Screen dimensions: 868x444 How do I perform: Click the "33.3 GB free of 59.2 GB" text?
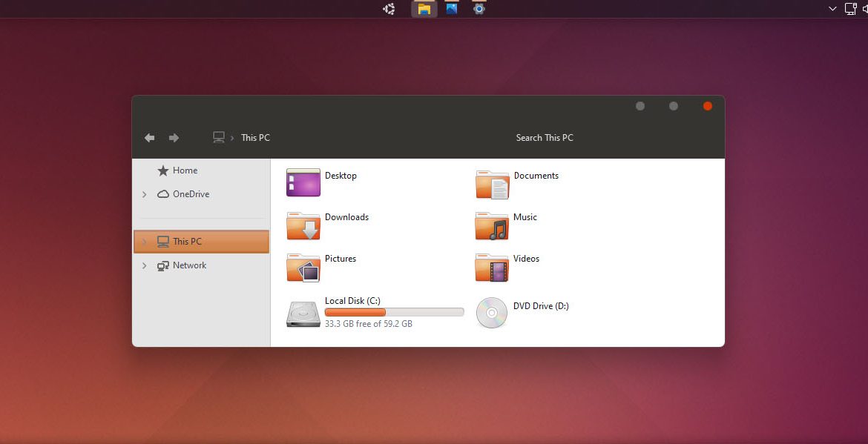tap(369, 324)
